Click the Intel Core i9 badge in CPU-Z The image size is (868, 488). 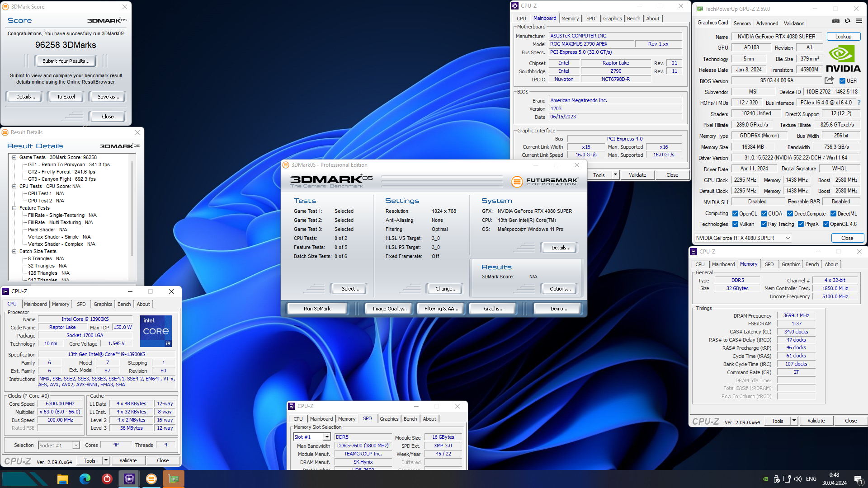click(156, 331)
